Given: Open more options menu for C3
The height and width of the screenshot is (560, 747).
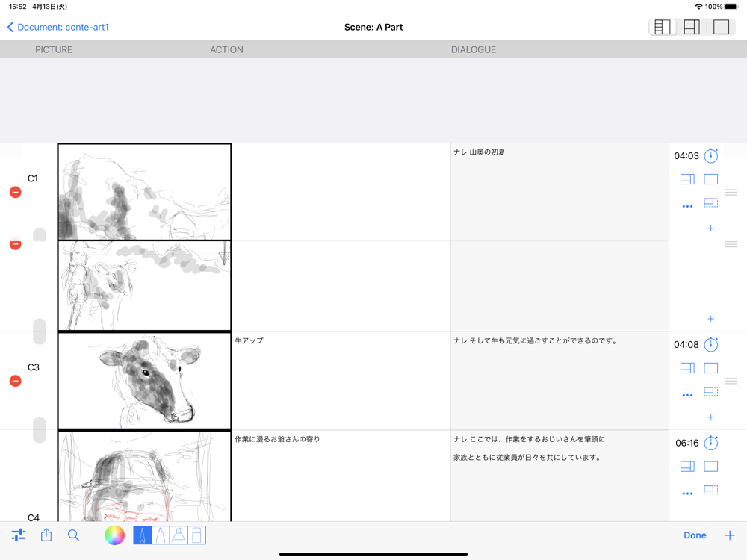Looking at the screenshot, I should coord(687,395).
